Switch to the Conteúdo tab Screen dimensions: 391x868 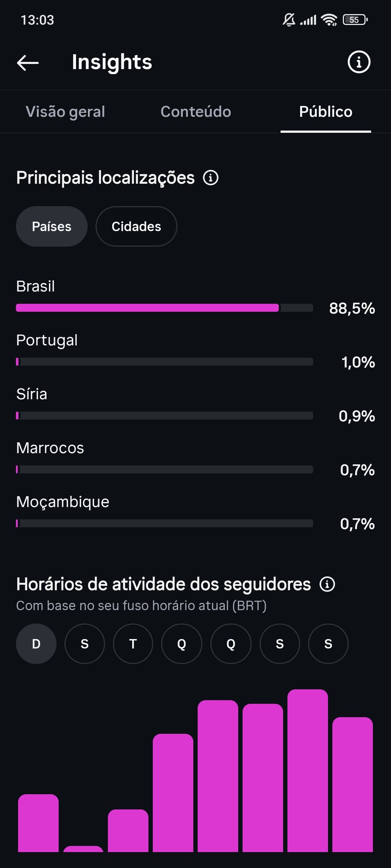[x=196, y=111]
